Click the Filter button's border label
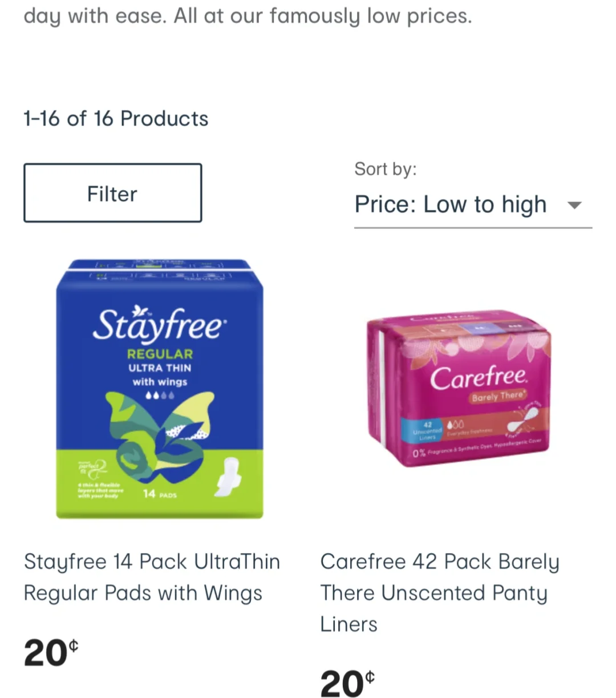Image resolution: width=616 pixels, height=698 pixels. click(112, 193)
